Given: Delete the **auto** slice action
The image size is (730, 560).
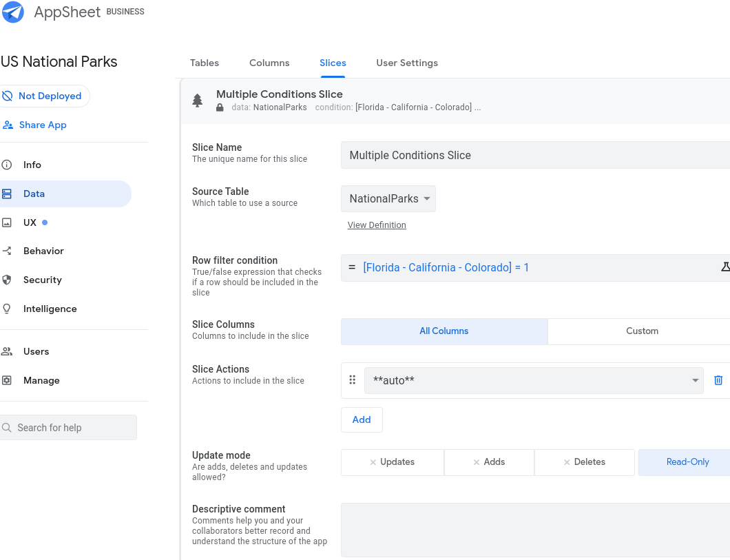Looking at the screenshot, I should 718,380.
